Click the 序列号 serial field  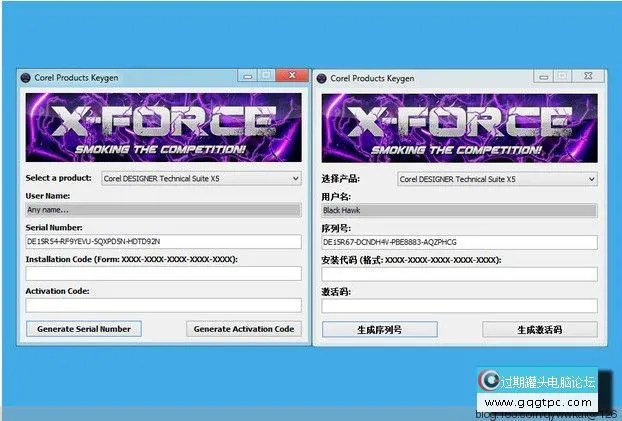[459, 242]
